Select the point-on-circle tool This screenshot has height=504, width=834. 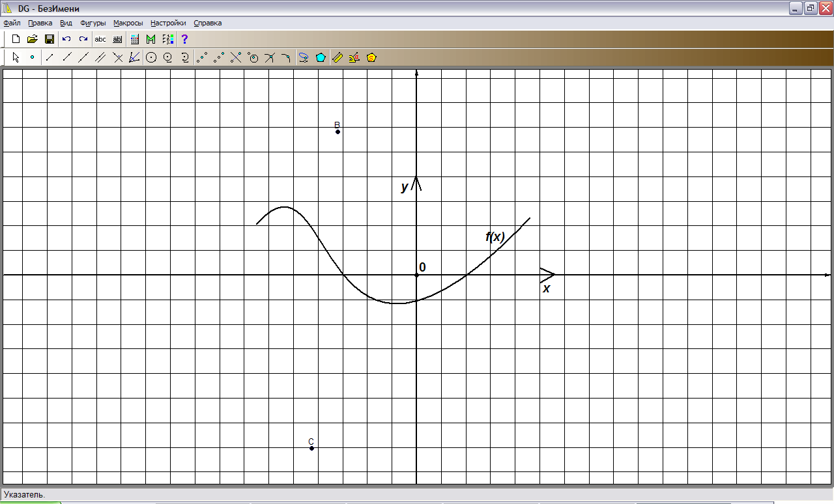pyautogui.click(x=253, y=57)
